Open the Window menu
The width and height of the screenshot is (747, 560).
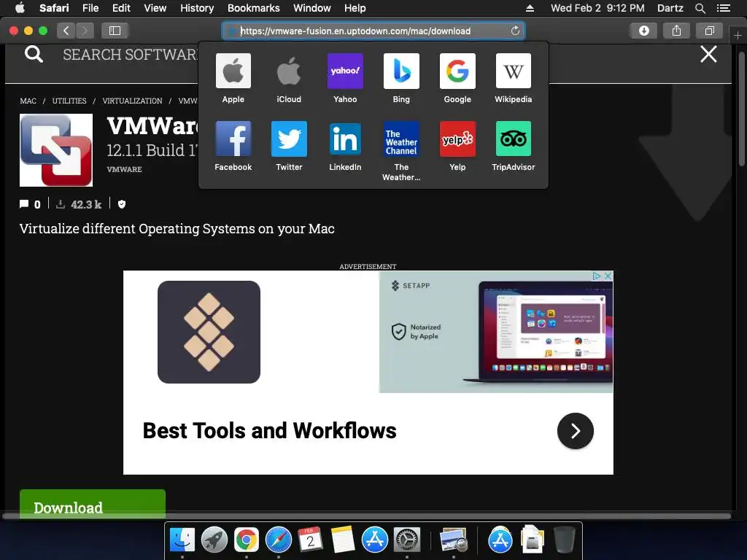click(x=311, y=8)
